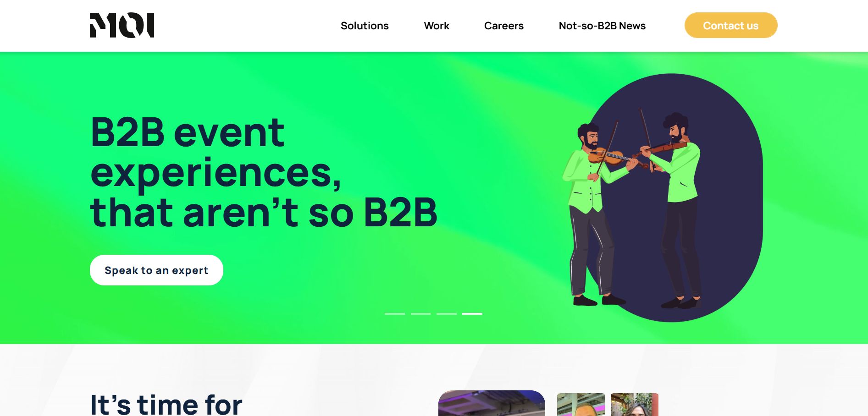The height and width of the screenshot is (416, 868).
Task: Go to the Work page
Action: click(437, 26)
